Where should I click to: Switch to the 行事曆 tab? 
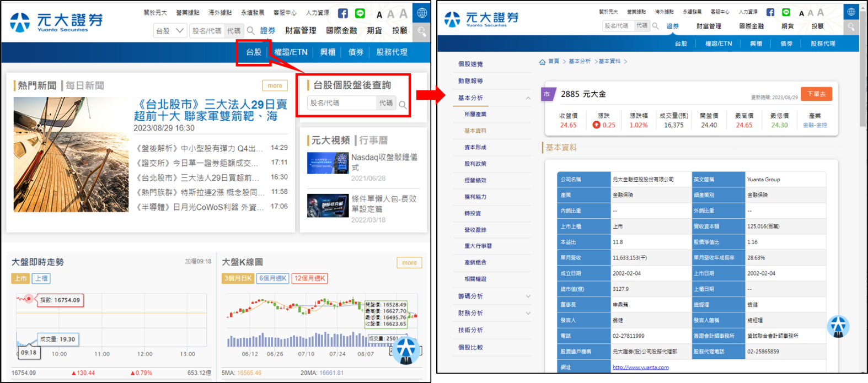373,141
